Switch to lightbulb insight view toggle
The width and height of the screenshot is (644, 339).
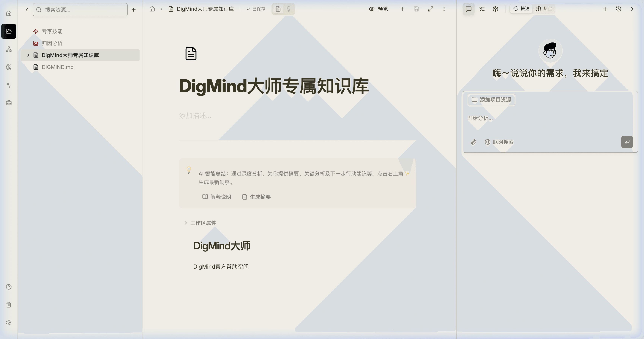[x=288, y=9]
